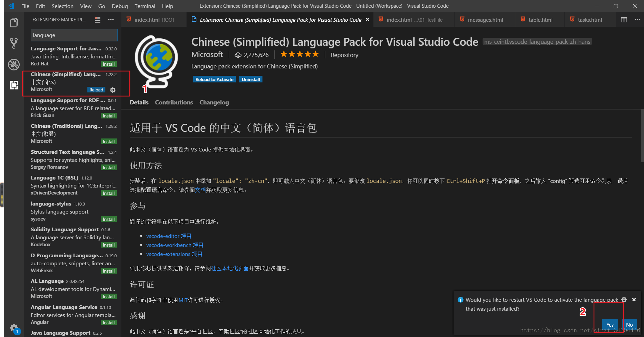Open the Repository link

[x=345, y=55]
